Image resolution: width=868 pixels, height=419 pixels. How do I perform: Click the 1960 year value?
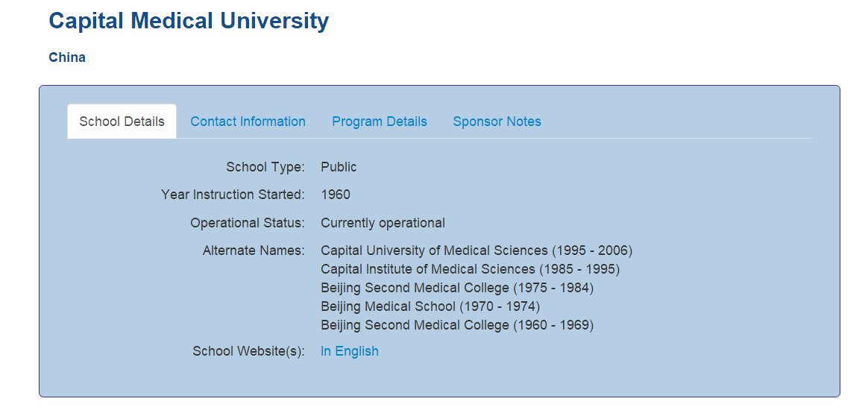click(x=335, y=195)
